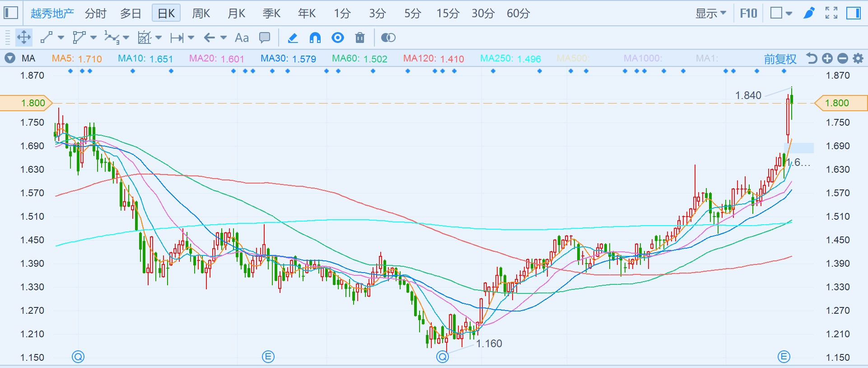
Task: Select the trend line drawing tool
Action: [47, 38]
